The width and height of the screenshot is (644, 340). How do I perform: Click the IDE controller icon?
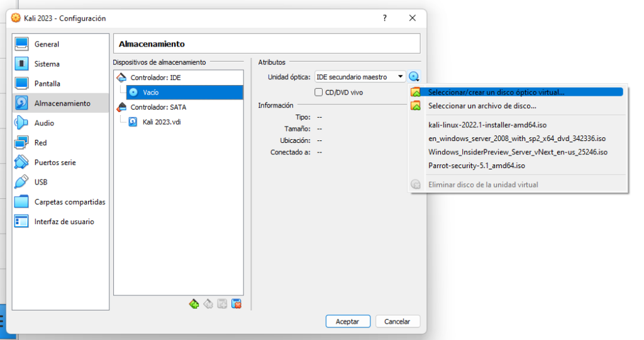(121, 77)
